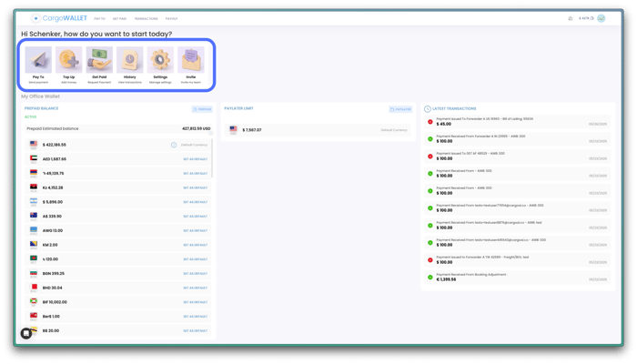Click the currency list vertical scrollbar
Image resolution: width=637 pixels, height=364 pixels.
coord(212,158)
